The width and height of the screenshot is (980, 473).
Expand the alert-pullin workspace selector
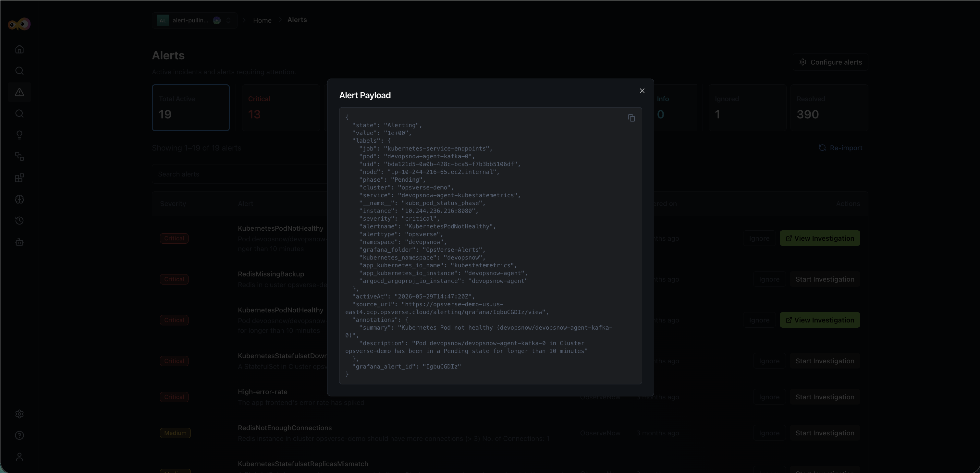194,20
